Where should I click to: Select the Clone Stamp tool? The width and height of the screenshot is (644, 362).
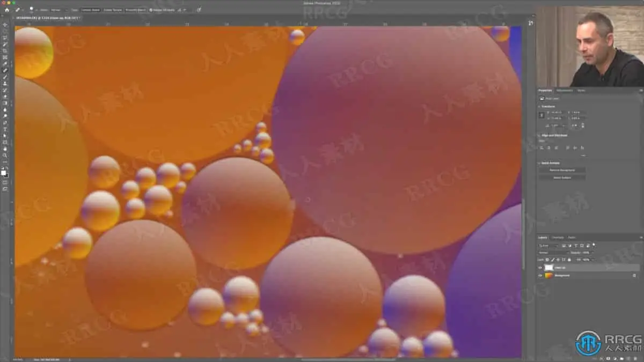pyautogui.click(x=5, y=84)
